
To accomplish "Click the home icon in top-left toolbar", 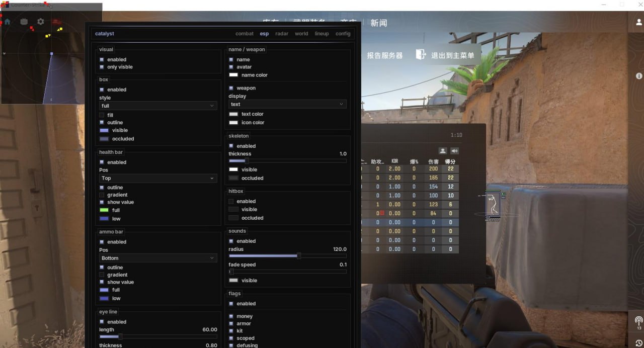I will (x=7, y=22).
